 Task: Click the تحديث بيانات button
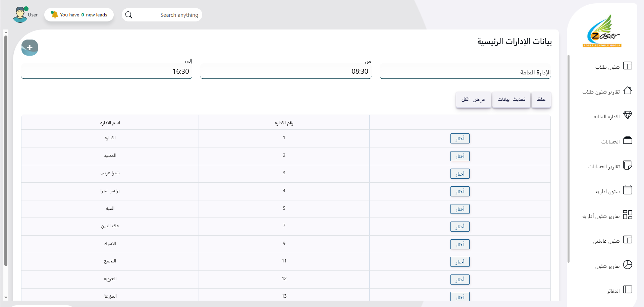511,100
